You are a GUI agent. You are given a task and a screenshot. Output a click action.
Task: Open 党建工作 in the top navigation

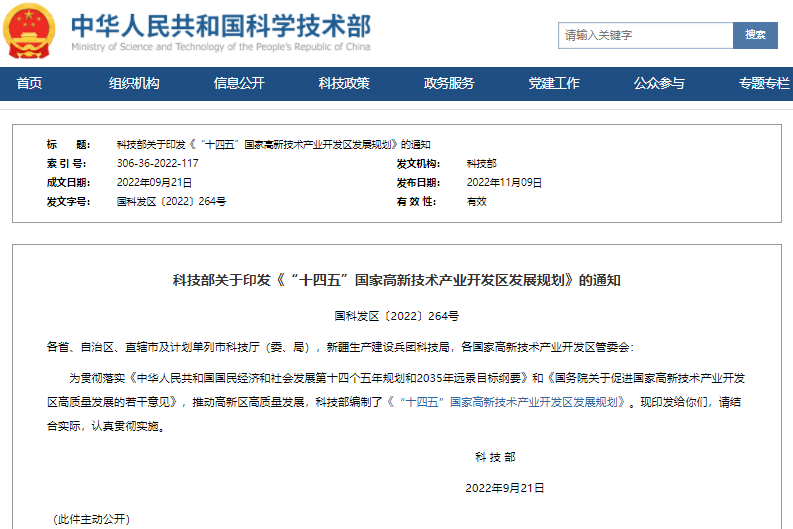[x=554, y=84]
